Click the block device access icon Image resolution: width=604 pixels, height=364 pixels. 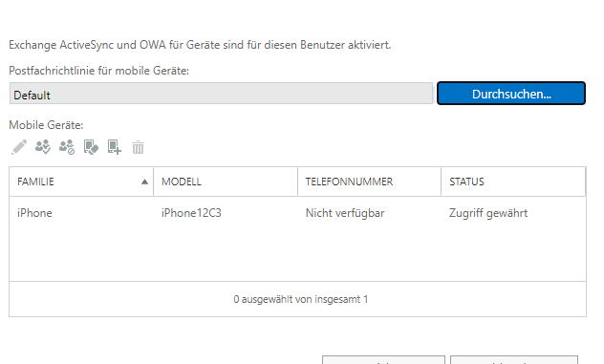[x=67, y=147]
